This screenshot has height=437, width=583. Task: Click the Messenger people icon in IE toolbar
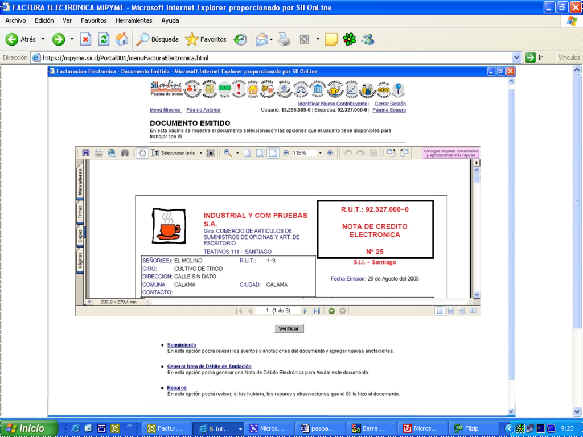[368, 39]
